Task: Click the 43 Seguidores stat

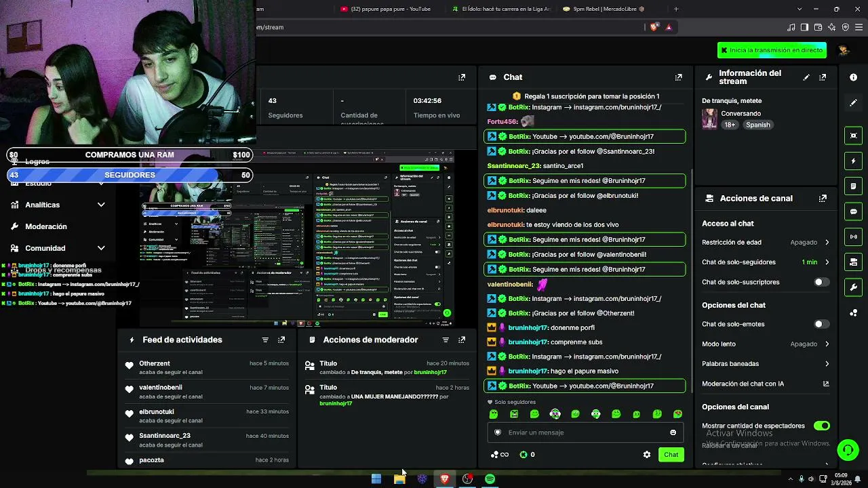Action: coord(285,108)
